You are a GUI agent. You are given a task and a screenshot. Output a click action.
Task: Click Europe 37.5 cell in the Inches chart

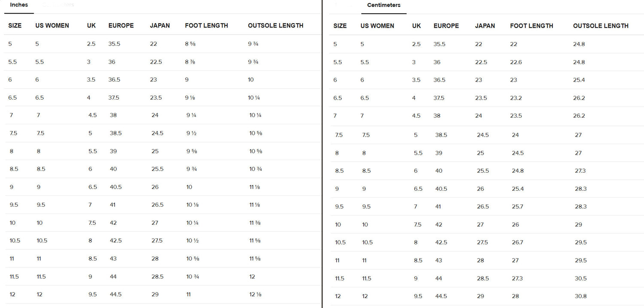[x=114, y=98]
